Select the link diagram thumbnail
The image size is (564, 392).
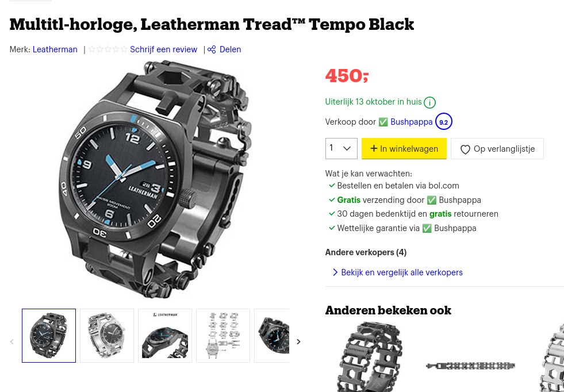click(x=223, y=336)
